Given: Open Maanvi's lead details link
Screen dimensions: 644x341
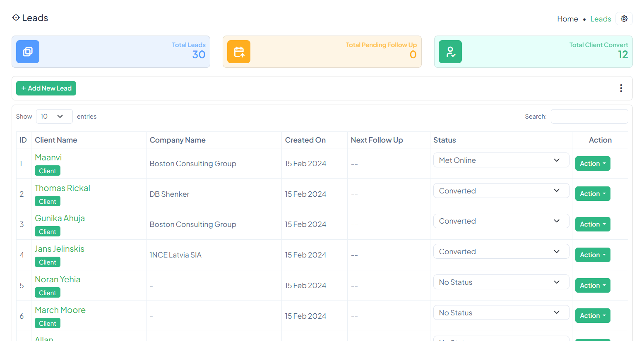Looking at the screenshot, I should (48, 157).
